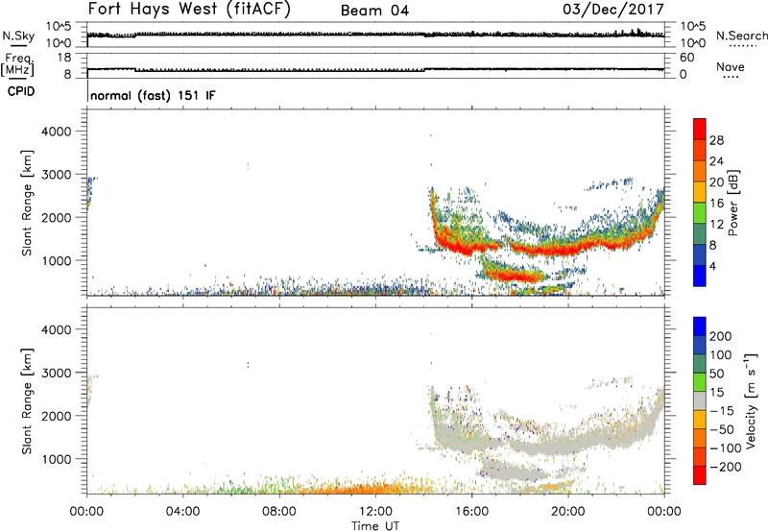
Task: Click the 'Beam 04' label
Action: coord(374,11)
